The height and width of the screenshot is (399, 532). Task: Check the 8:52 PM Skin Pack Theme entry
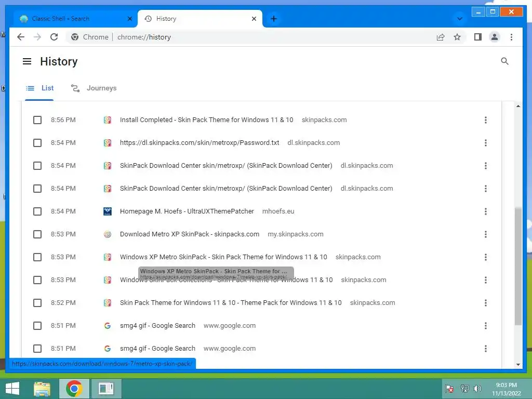[x=37, y=303]
